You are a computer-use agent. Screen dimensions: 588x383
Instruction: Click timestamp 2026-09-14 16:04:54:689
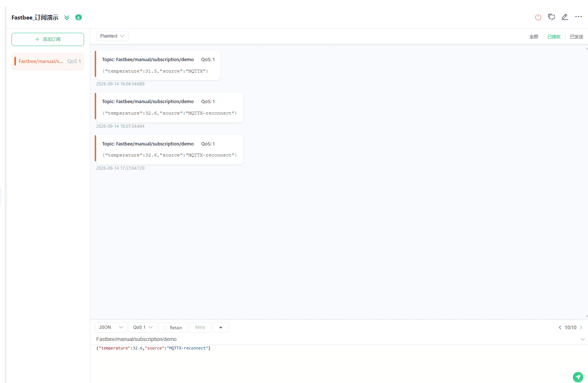pos(120,84)
